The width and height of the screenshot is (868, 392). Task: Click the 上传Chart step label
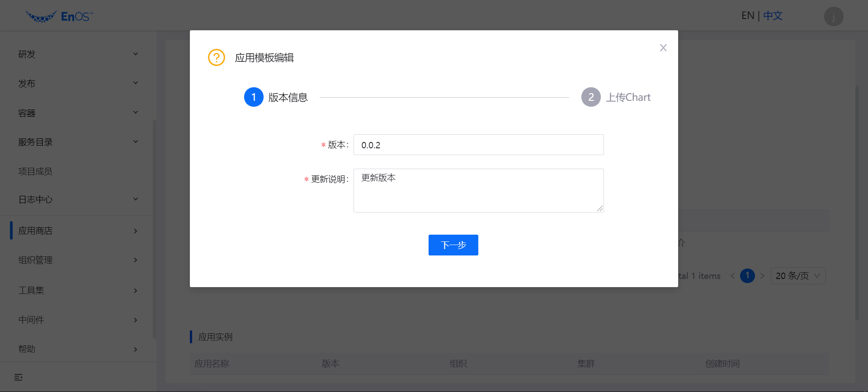click(628, 97)
